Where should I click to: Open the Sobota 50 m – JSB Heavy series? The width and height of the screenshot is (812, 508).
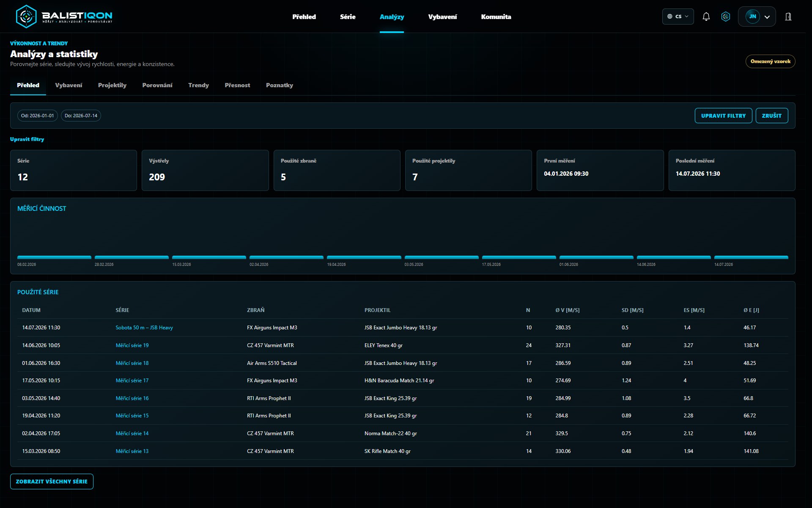pos(144,328)
